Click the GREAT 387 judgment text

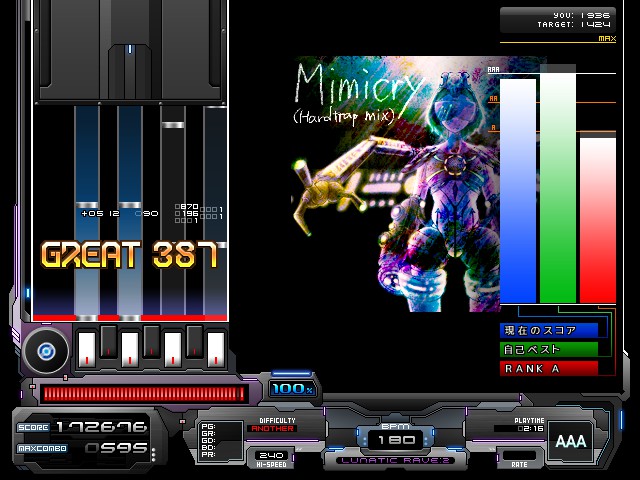point(130,255)
